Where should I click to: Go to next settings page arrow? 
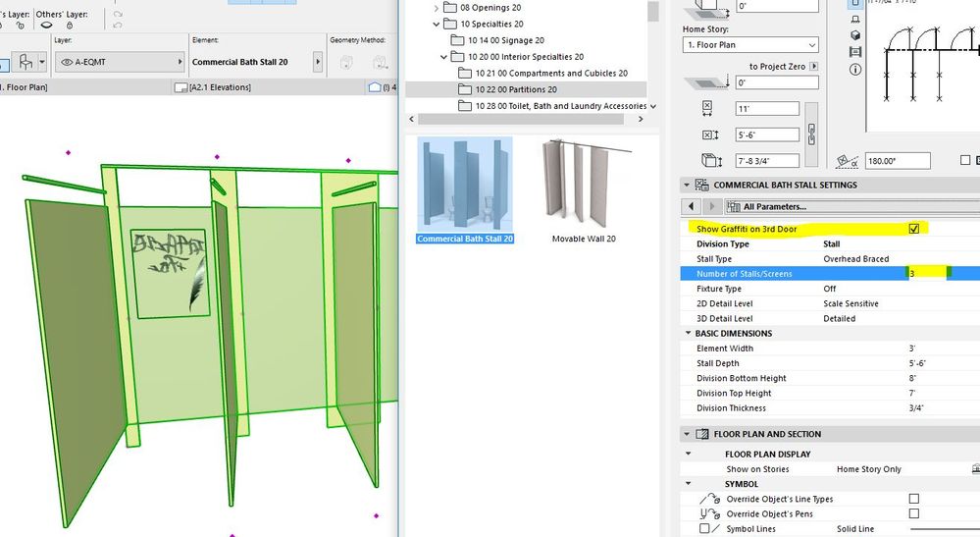pyautogui.click(x=711, y=206)
